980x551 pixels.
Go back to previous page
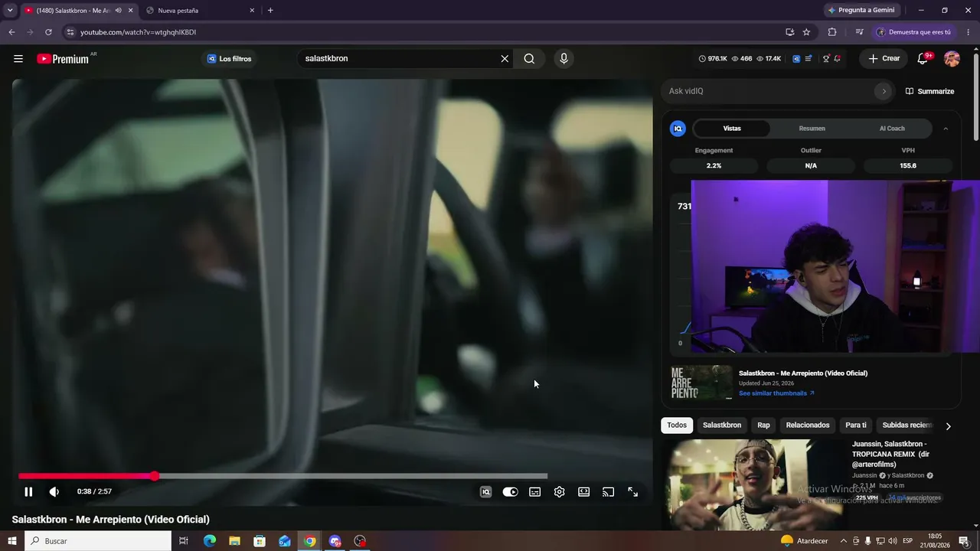(x=11, y=32)
